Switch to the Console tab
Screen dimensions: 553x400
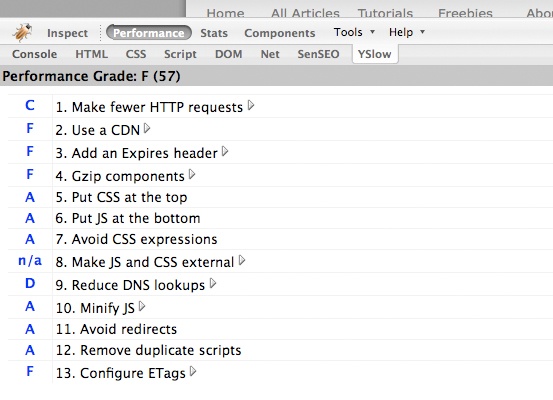[34, 54]
